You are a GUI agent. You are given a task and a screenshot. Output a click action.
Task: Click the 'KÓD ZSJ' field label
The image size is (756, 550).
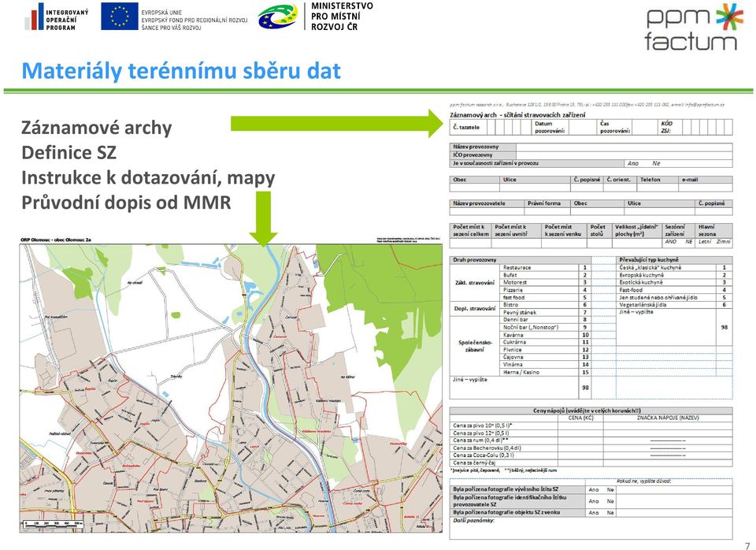666,128
